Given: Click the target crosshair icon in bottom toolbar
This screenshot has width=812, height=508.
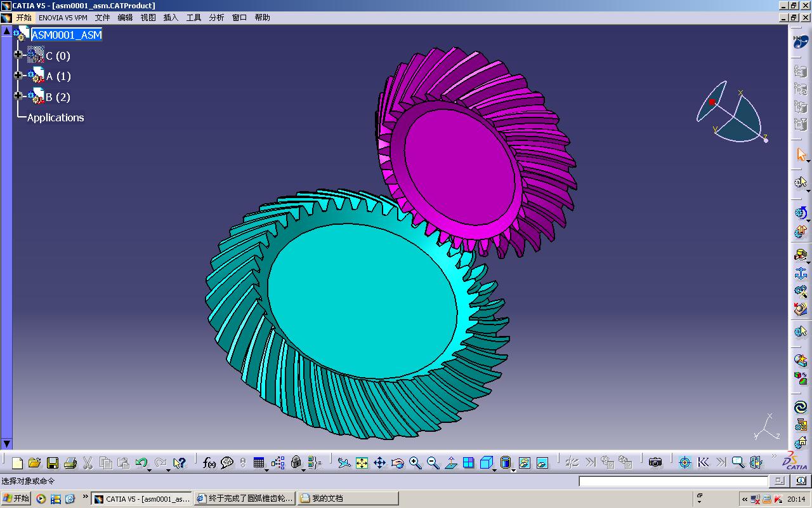Looking at the screenshot, I should [684, 462].
